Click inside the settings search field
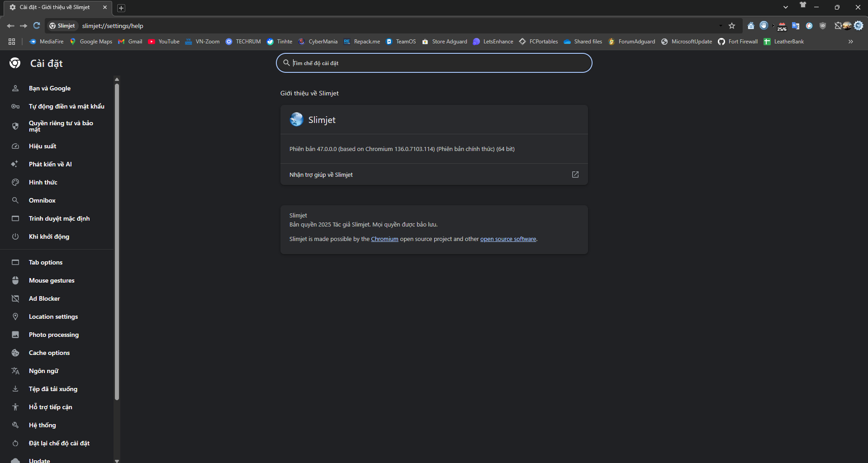868x463 pixels. click(434, 63)
